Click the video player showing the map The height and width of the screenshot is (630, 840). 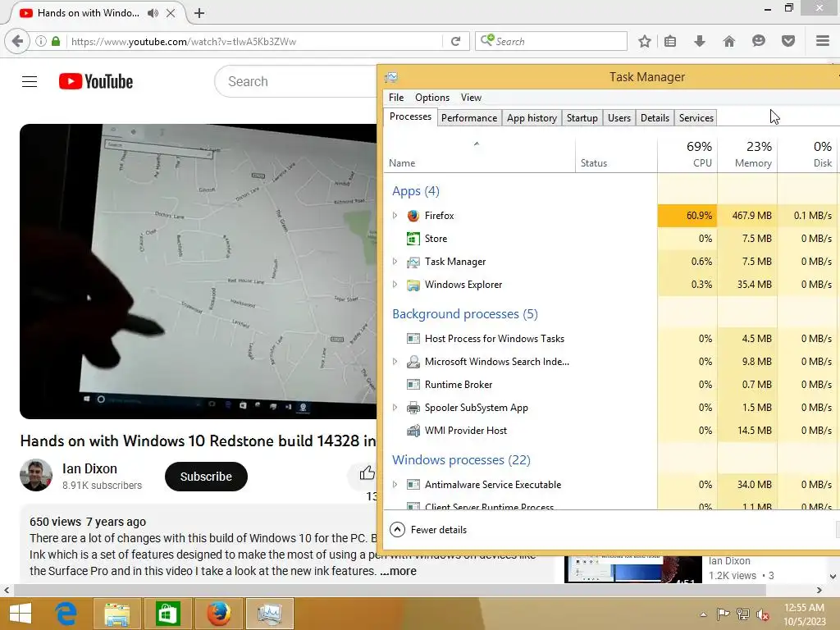pos(199,272)
